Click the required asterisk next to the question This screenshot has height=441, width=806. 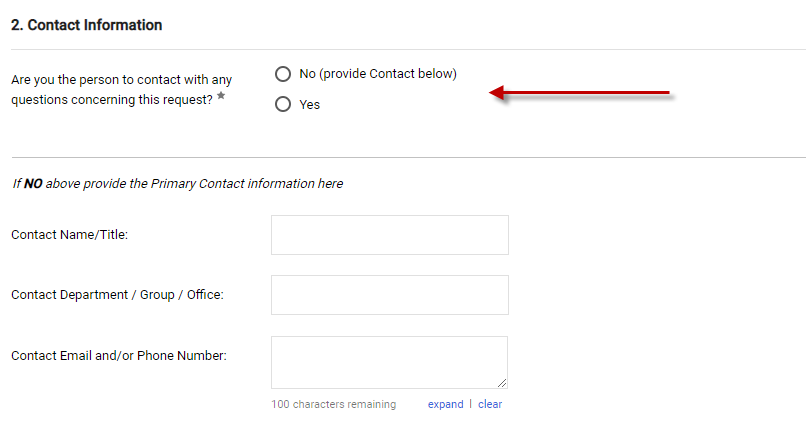click(x=221, y=96)
